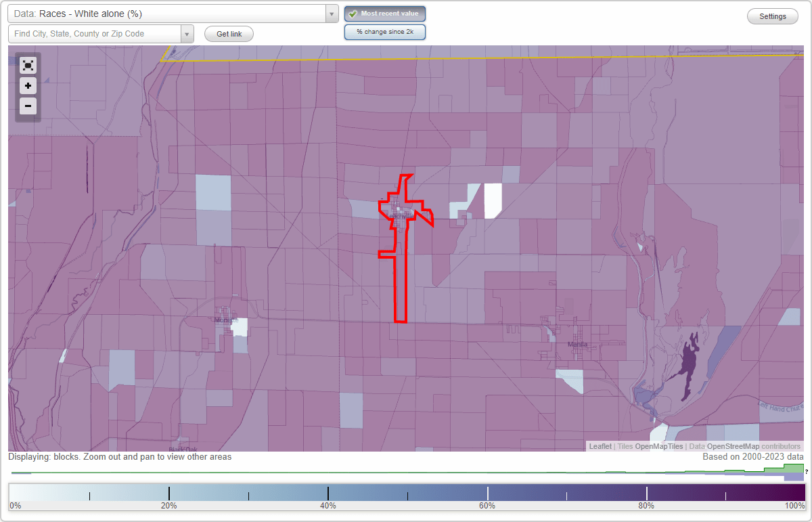Screen dimensions: 812x522
Task: Click the Leaflet attribution link
Action: (x=600, y=446)
